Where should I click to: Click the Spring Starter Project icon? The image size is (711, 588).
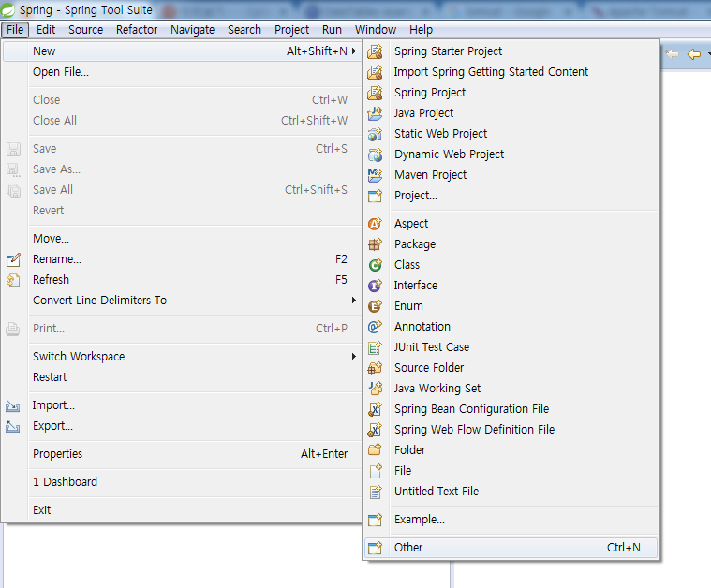[375, 51]
